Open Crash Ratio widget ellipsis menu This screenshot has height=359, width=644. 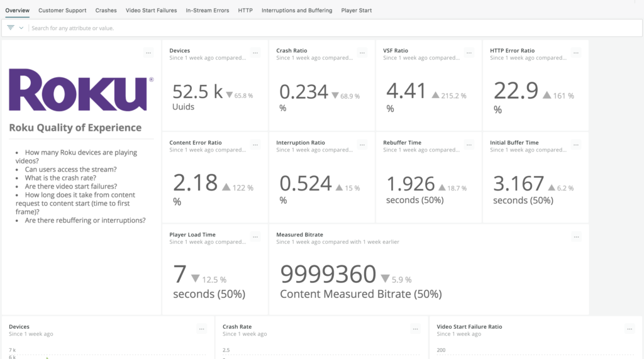(362, 53)
